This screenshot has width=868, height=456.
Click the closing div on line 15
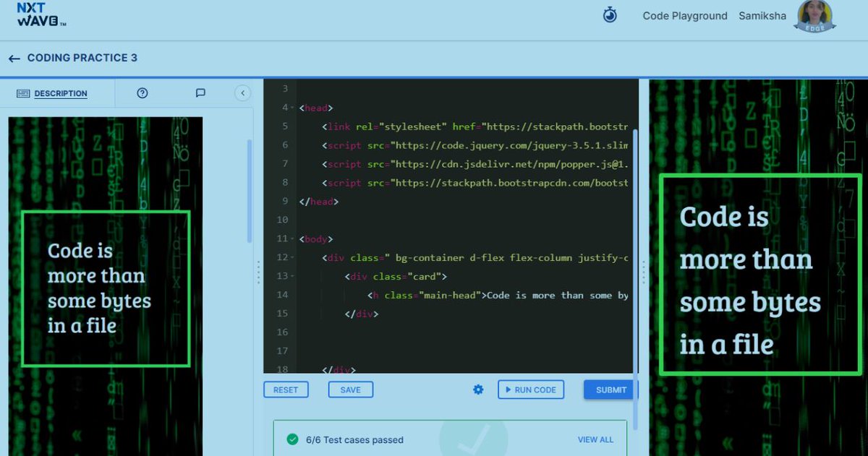point(362,314)
